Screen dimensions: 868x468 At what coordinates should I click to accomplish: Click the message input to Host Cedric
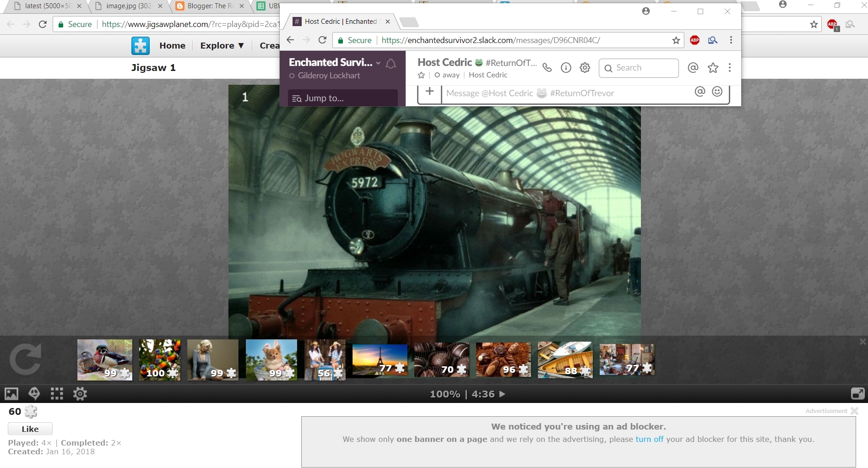[x=568, y=93]
